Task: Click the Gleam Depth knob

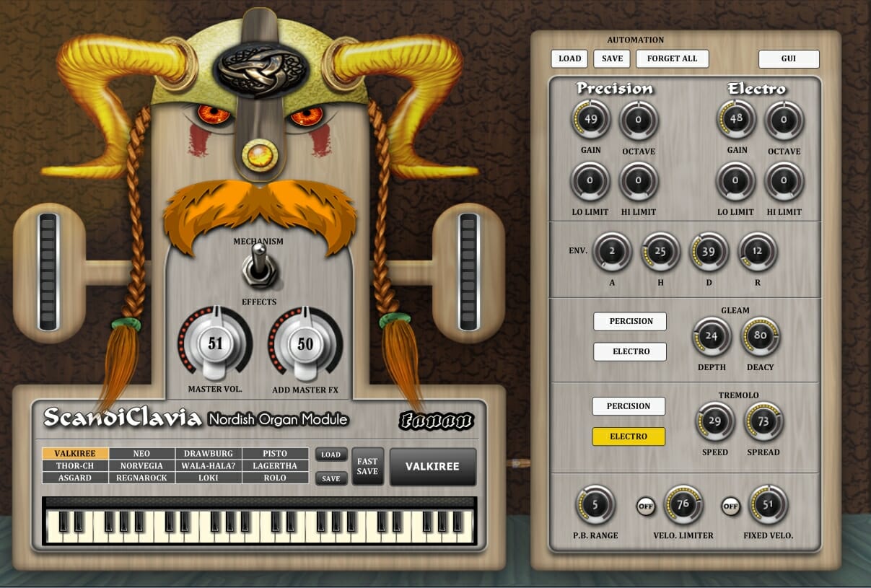Action: [712, 336]
